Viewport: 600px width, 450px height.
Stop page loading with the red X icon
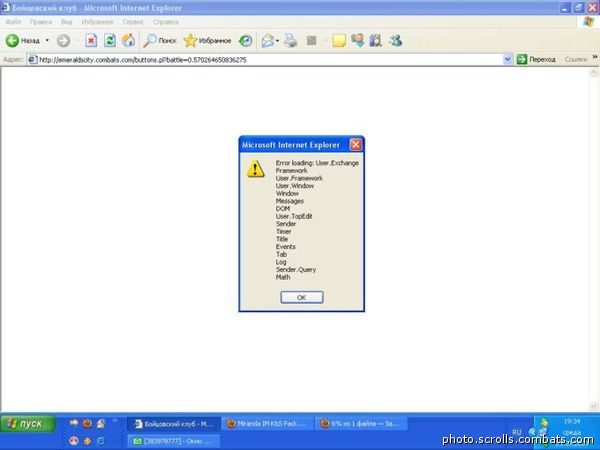point(91,41)
